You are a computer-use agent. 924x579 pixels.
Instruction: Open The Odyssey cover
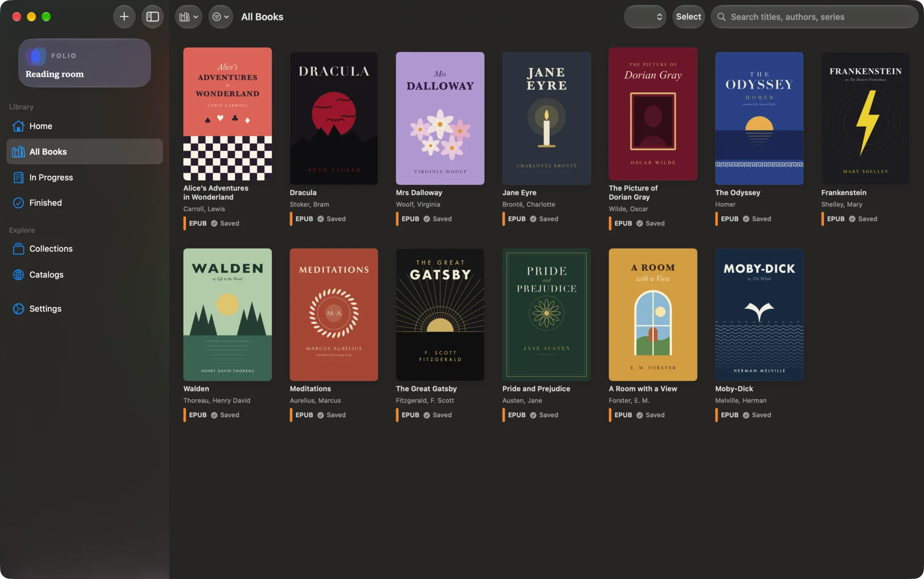(x=759, y=118)
